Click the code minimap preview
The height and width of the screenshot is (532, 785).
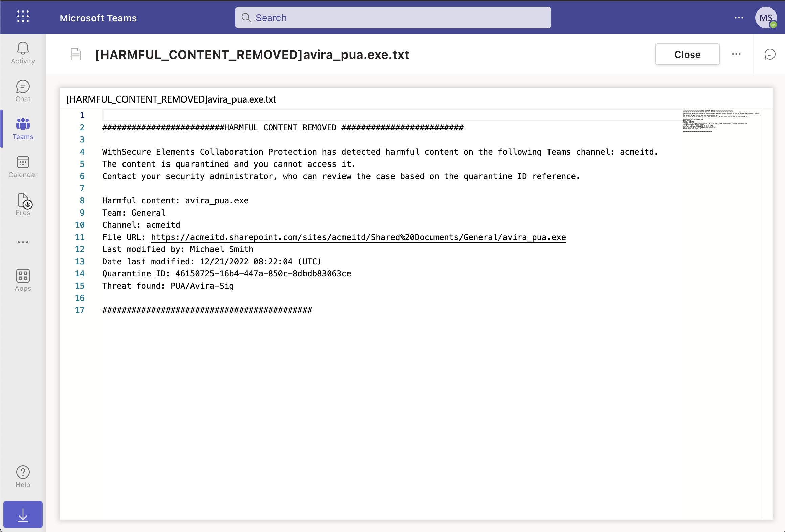pyautogui.click(x=721, y=121)
